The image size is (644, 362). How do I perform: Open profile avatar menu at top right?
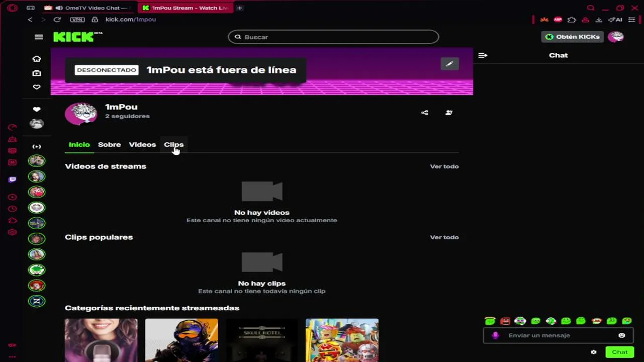[616, 37]
